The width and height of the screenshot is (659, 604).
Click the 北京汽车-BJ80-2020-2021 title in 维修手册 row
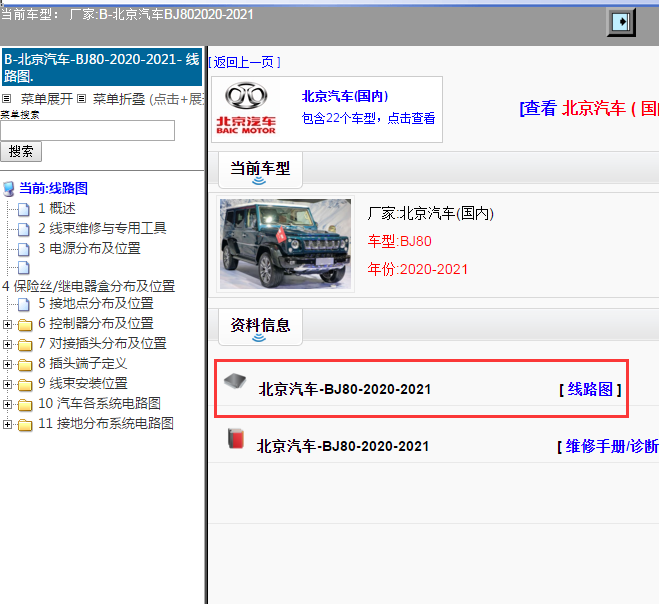[343, 446]
